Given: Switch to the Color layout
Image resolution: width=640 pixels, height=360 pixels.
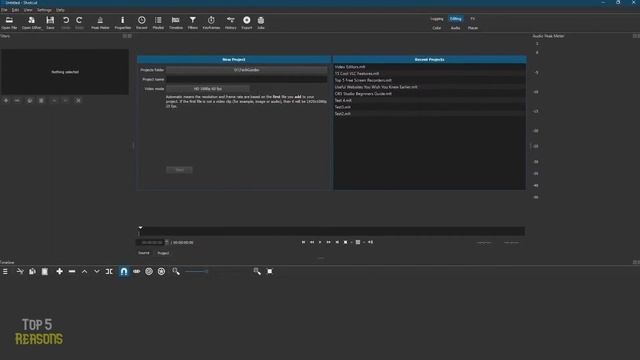Looking at the screenshot, I should 437,28.
